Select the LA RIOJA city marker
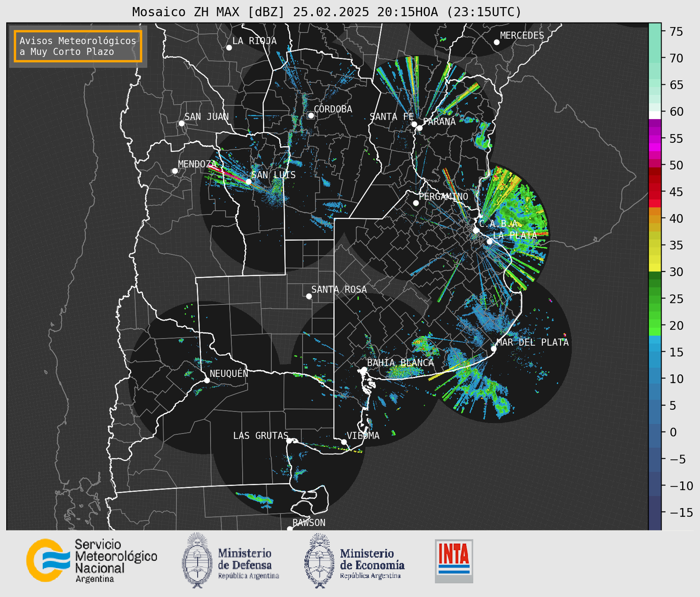 (x=229, y=48)
